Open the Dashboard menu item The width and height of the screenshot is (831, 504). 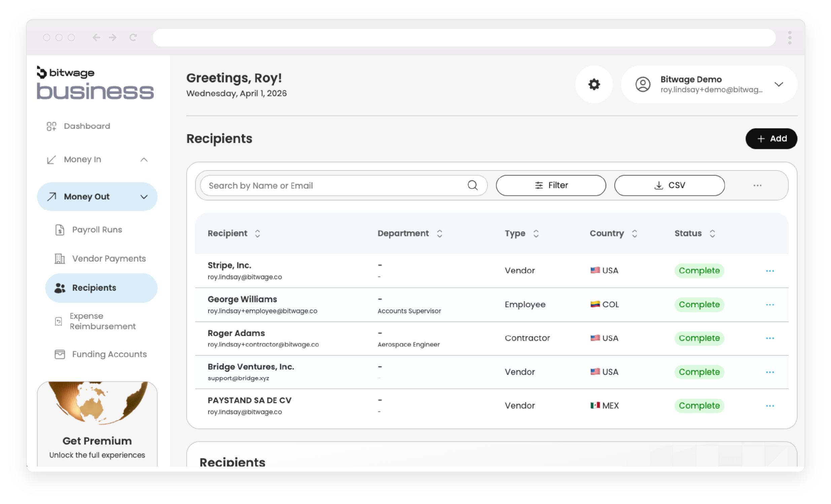[87, 126]
